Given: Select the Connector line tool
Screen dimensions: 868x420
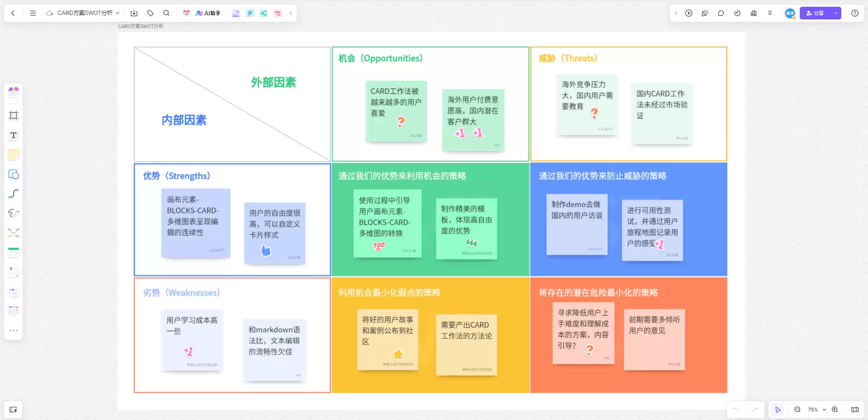Looking at the screenshot, I should (x=14, y=194).
